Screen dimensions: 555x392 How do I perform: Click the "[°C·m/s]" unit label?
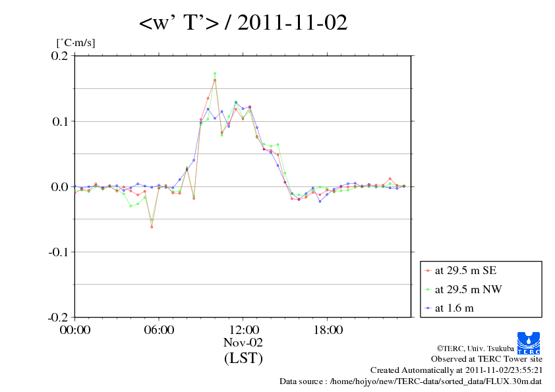tap(76, 43)
